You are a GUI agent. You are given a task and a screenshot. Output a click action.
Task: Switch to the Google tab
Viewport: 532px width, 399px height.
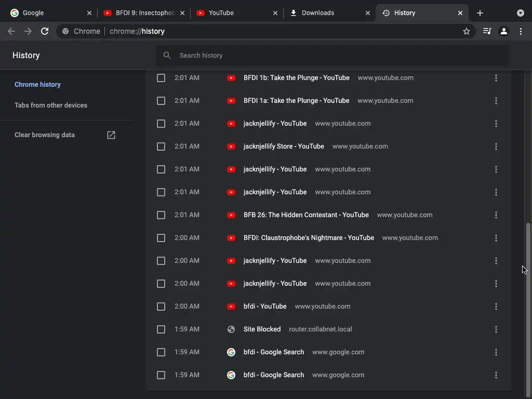point(51,13)
